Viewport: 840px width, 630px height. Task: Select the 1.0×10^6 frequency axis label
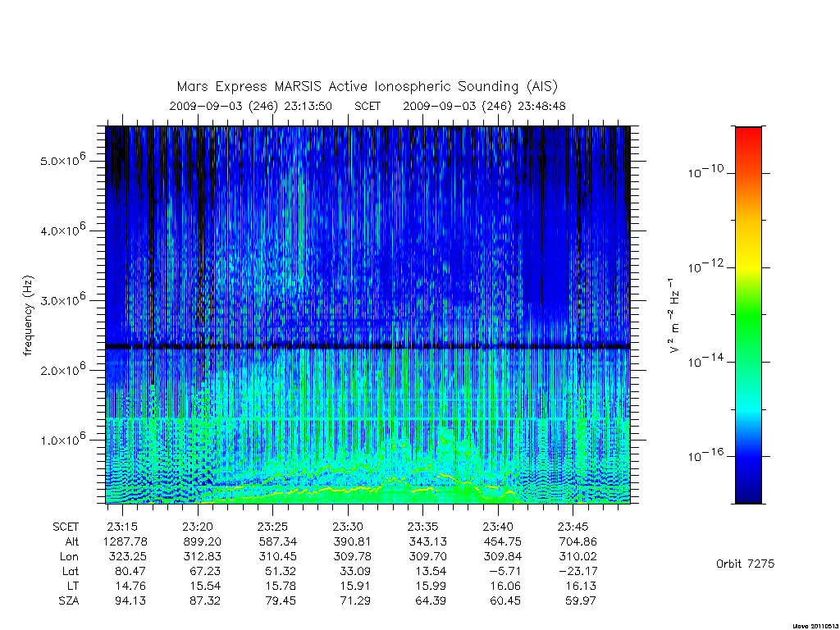click(62, 438)
